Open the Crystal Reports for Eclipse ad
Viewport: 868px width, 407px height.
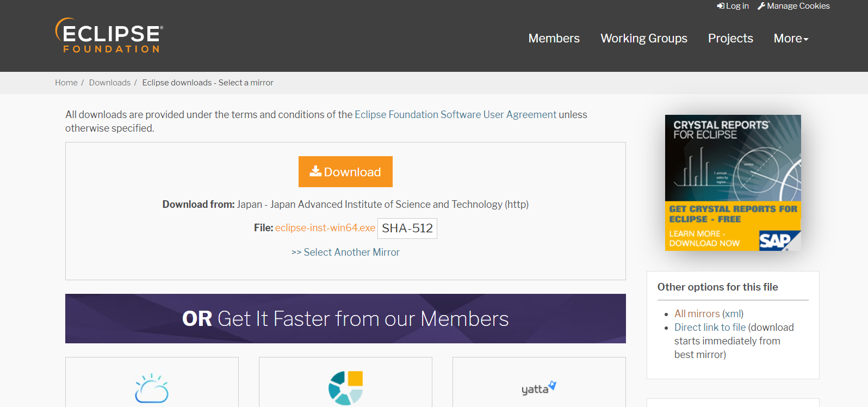[x=733, y=183]
